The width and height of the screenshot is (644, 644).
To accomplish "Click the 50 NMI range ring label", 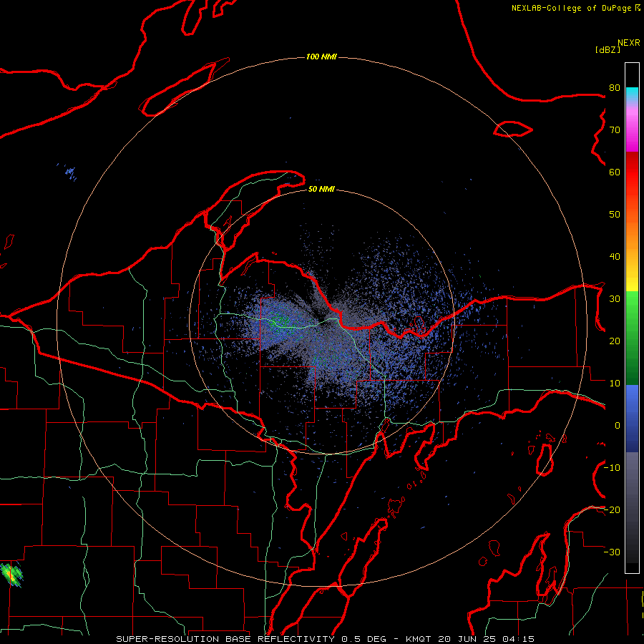I will pos(321,189).
